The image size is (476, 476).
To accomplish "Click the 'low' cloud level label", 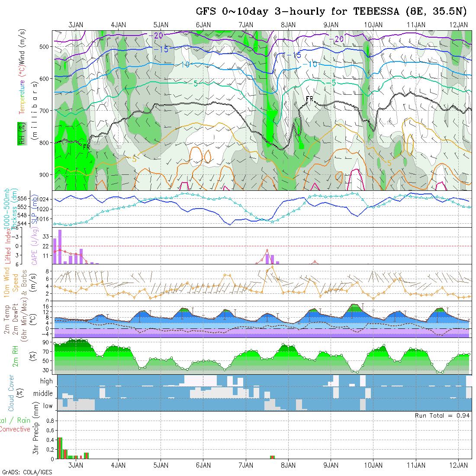I will 48,406.
